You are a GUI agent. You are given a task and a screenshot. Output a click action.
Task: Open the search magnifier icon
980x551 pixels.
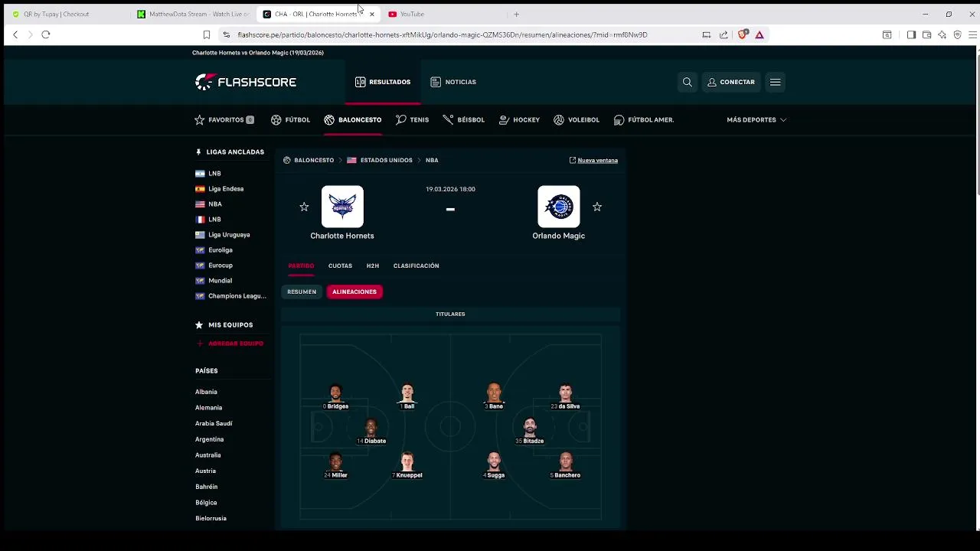click(x=688, y=82)
